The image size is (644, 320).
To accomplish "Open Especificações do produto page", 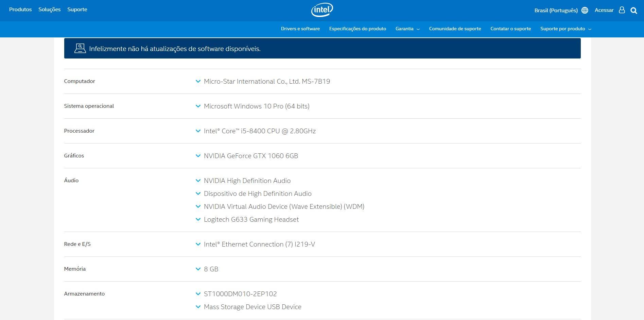I will [358, 29].
